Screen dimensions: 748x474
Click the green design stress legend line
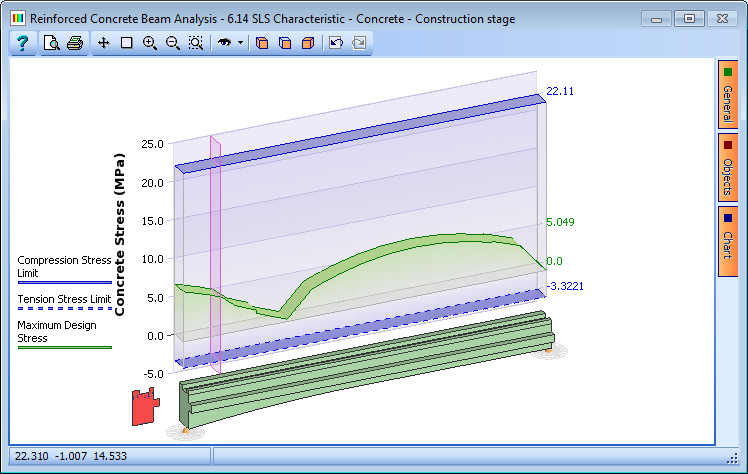pyautogui.click(x=64, y=348)
